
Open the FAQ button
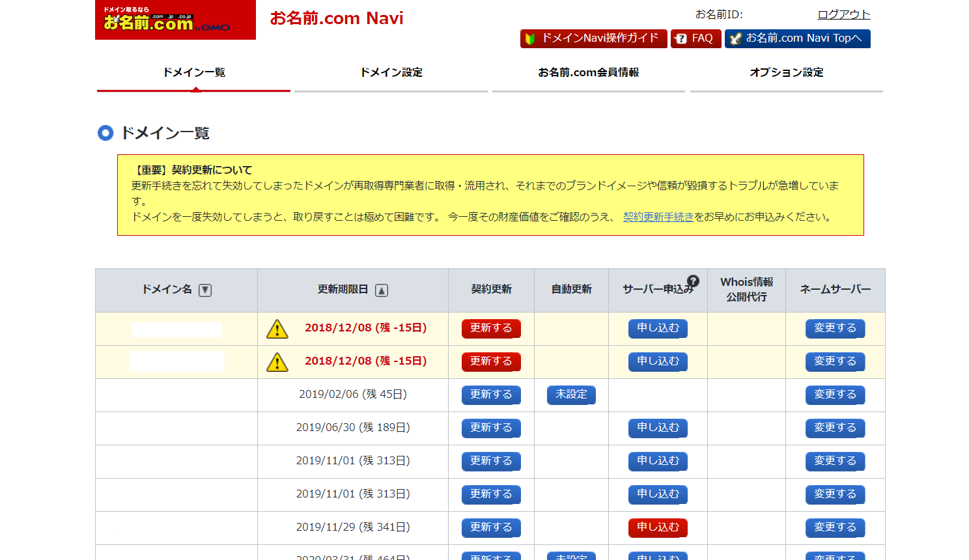point(695,38)
